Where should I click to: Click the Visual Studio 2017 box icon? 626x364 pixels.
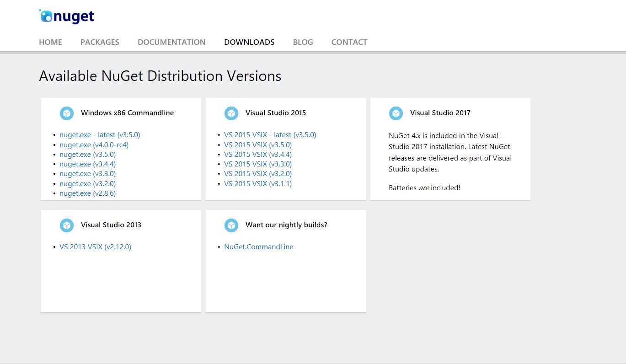click(396, 113)
